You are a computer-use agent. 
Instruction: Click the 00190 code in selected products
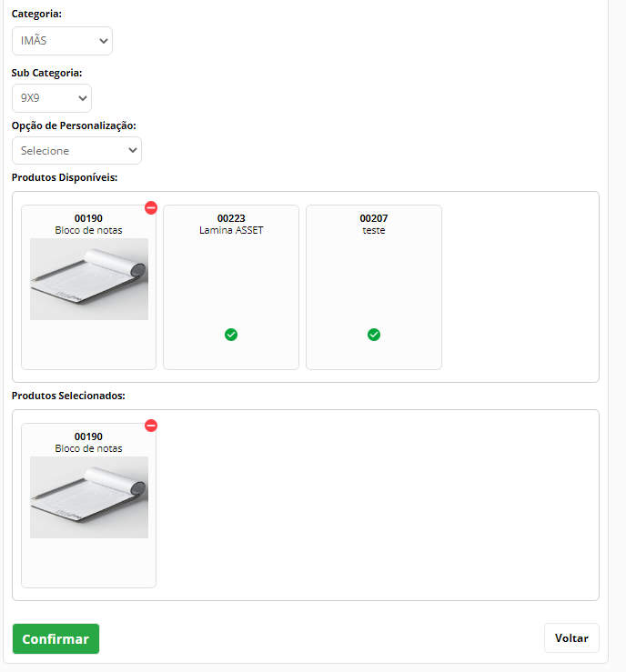[88, 436]
